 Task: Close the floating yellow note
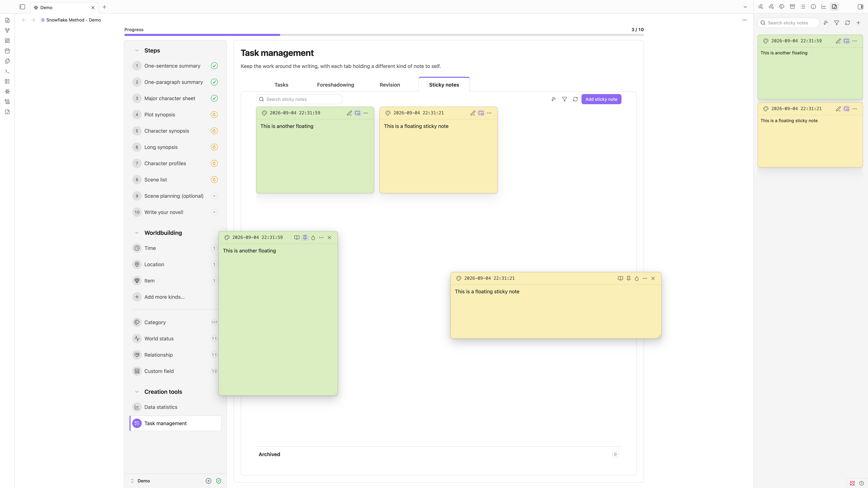coord(653,278)
